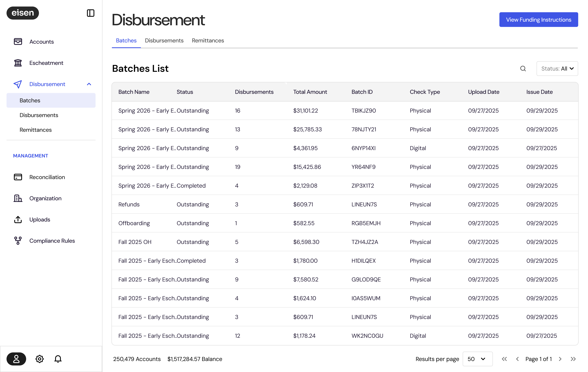The width and height of the screenshot is (588, 372).
Task: Switch to the Disbursements tab
Action: 164,41
